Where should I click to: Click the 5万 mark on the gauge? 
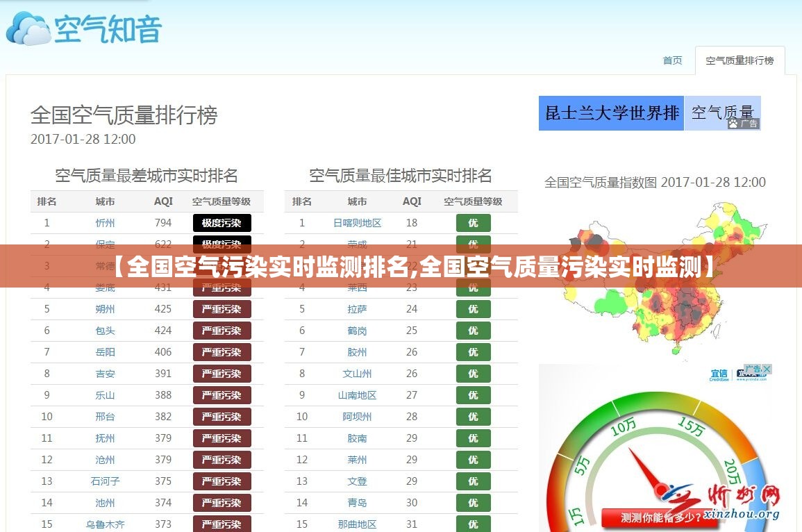(x=582, y=466)
